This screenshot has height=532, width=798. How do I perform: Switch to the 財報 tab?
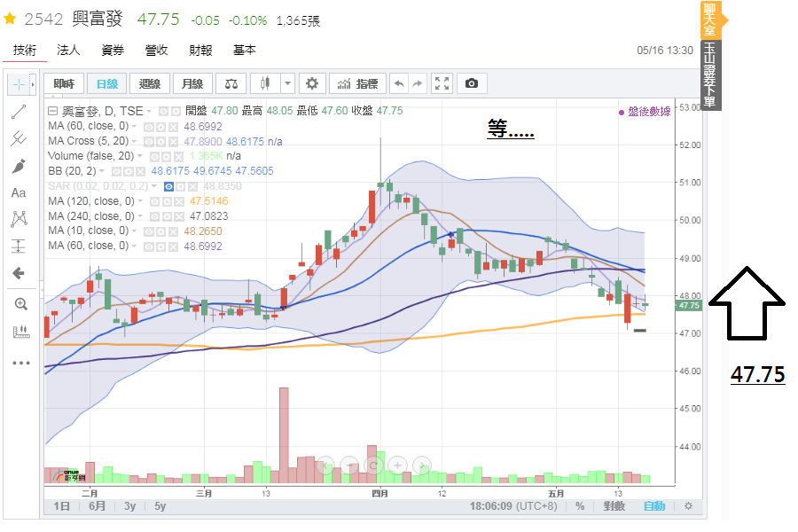(x=200, y=50)
